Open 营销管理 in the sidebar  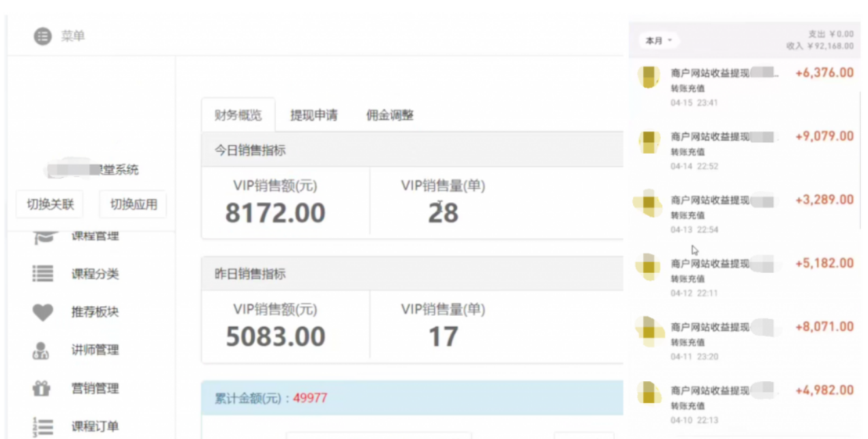coord(95,389)
